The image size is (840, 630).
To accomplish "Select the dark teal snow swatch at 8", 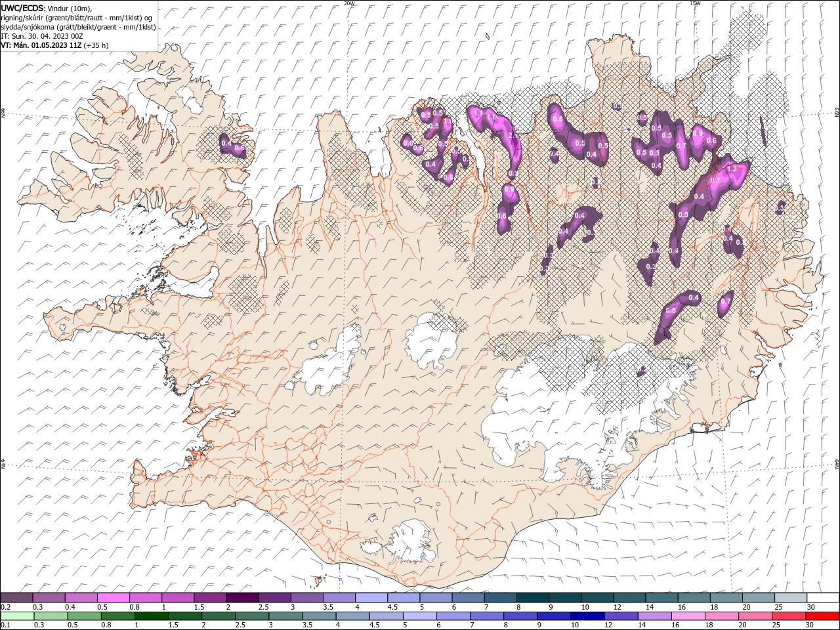I will [533, 598].
